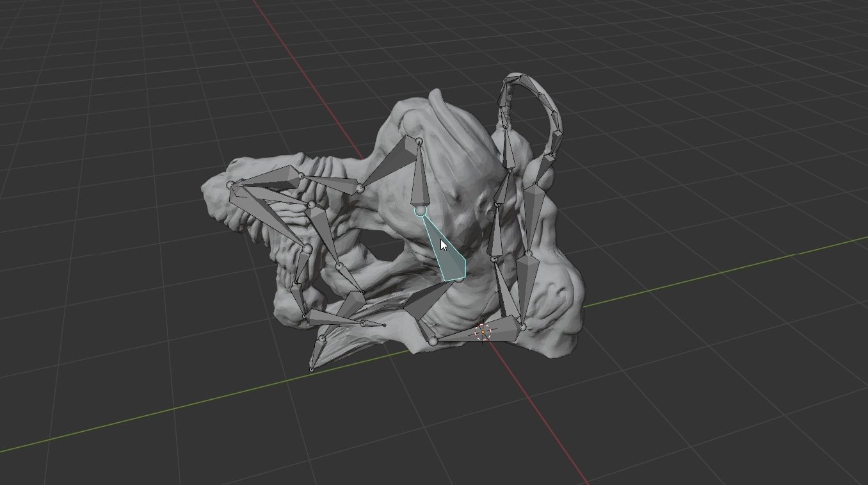Click the leftmost joint sphere on the creature's head

click(230, 185)
